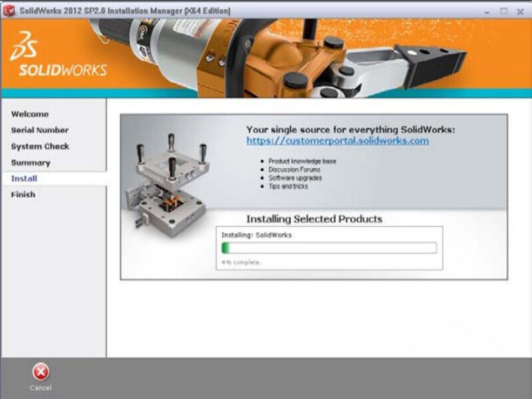Go to the System Check step
The height and width of the screenshot is (399, 532).
pos(40,146)
